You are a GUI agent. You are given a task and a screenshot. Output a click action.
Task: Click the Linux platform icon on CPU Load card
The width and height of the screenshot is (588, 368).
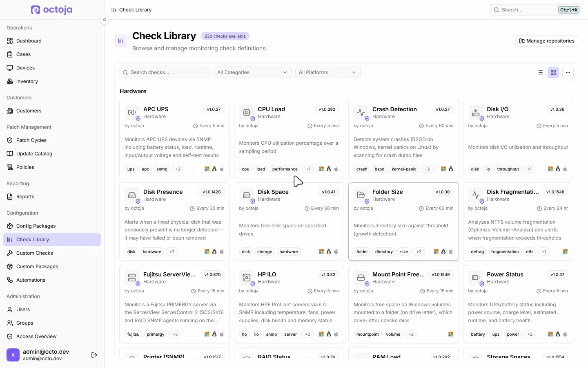point(329,169)
